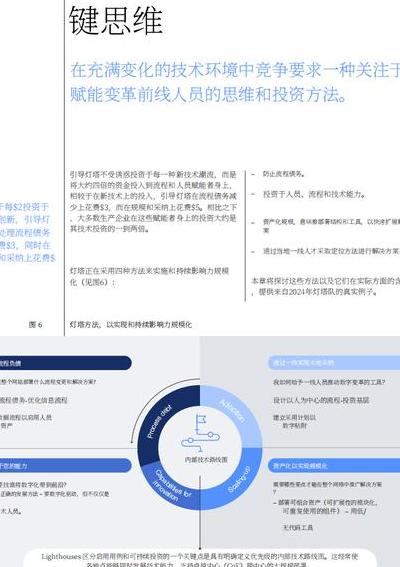
Task: Click the line "少上花费$3, 而在规模和采纳上花费$5"
Action: tap(153, 207)
